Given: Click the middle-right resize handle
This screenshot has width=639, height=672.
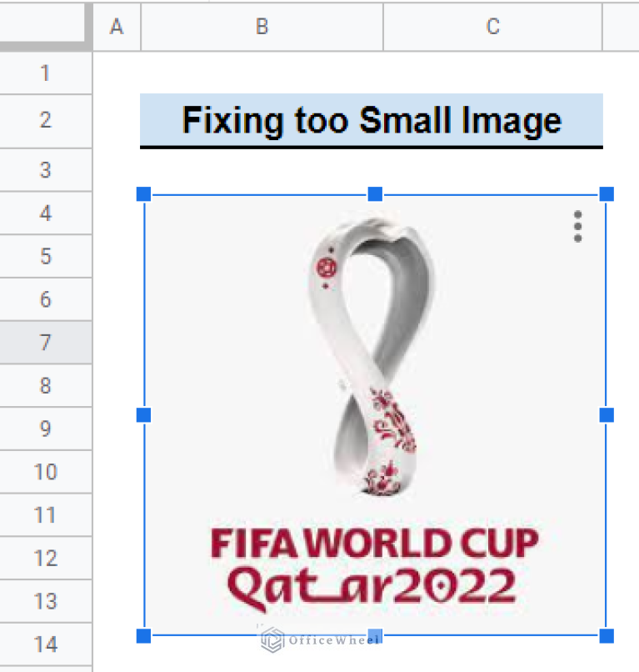Looking at the screenshot, I should tap(606, 413).
